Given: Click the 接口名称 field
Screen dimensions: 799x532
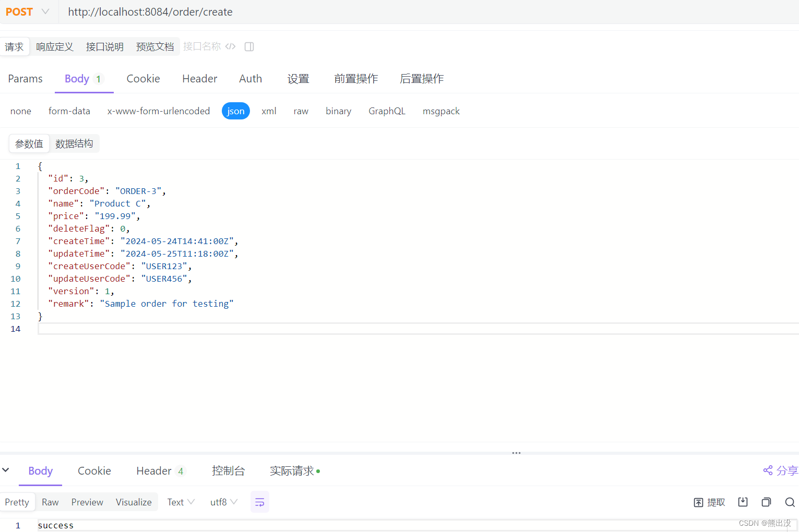Looking at the screenshot, I should point(202,46).
